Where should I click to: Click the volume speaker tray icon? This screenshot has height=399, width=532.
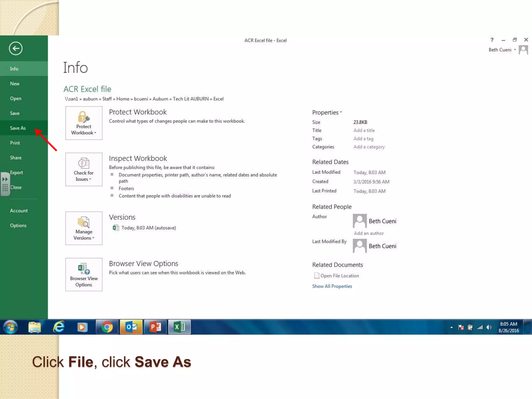489,327
